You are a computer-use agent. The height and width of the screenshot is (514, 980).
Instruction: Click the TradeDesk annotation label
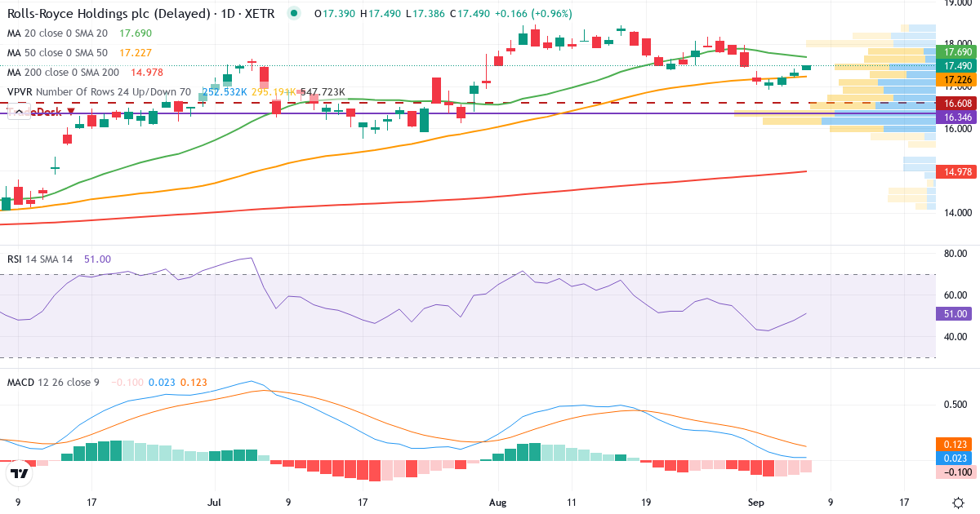point(41,112)
